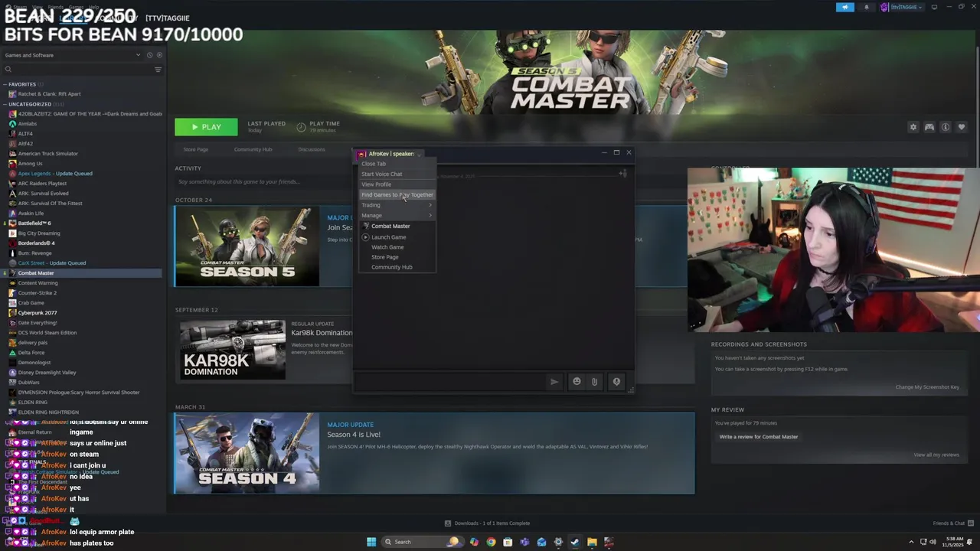
Task: Click the recent activity clock icon
Action: tap(149, 55)
